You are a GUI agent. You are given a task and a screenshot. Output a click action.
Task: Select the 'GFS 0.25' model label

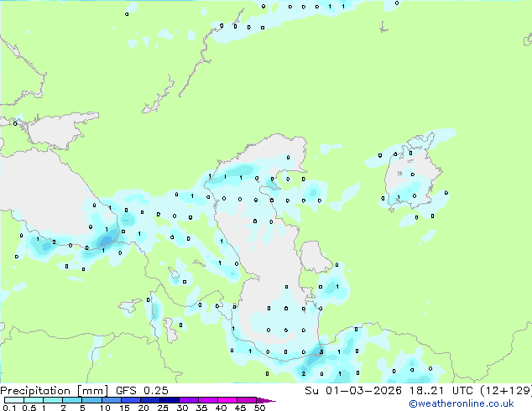[x=142, y=391]
